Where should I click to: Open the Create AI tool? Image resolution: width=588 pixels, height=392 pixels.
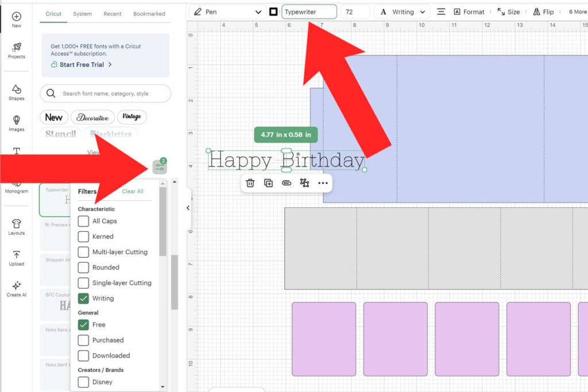16,288
